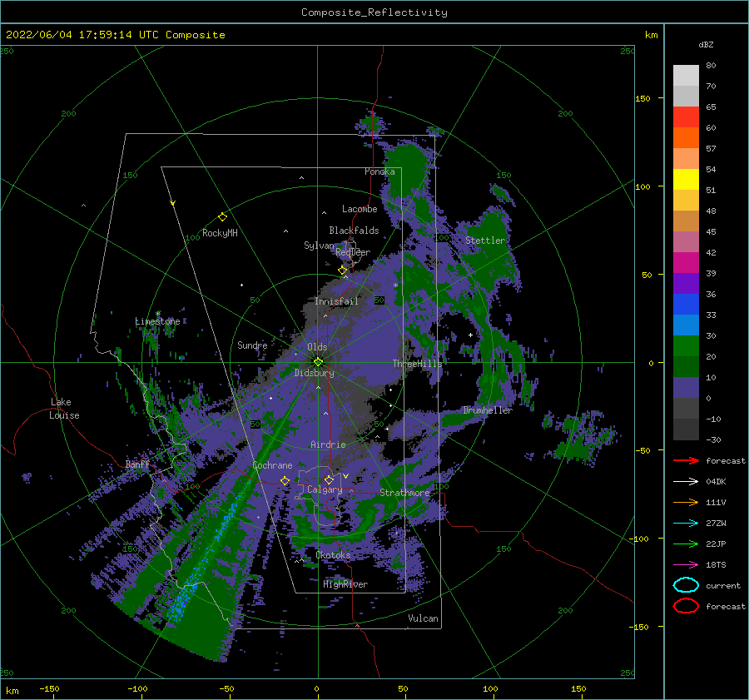Click the cyan 27ZW arrow legend icon
749x700 pixels.
pos(686,524)
